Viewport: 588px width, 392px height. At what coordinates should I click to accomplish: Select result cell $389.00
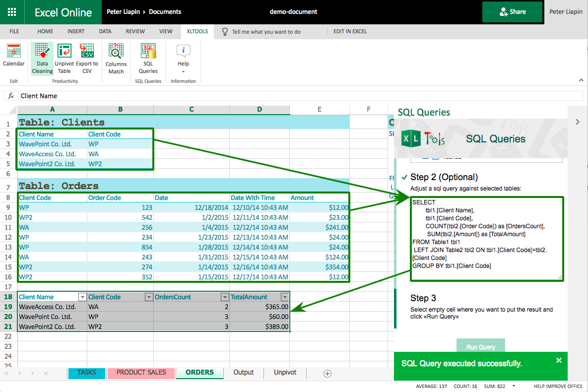[x=260, y=327]
